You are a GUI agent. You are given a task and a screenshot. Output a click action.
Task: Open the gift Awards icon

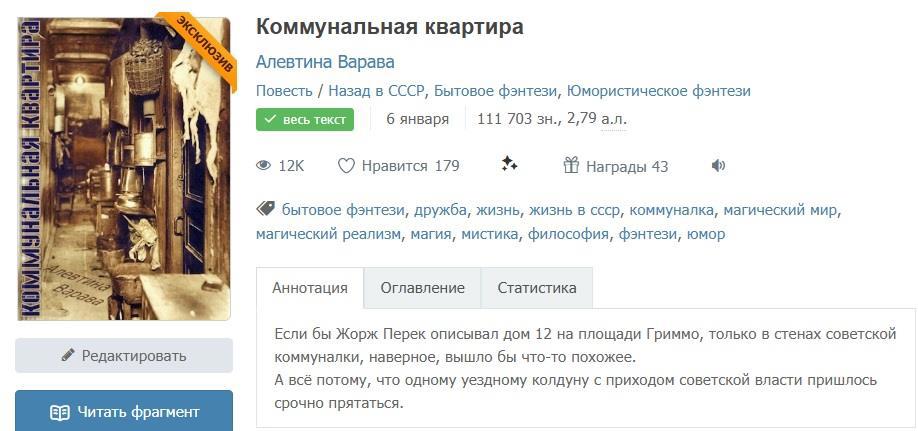coord(571,166)
